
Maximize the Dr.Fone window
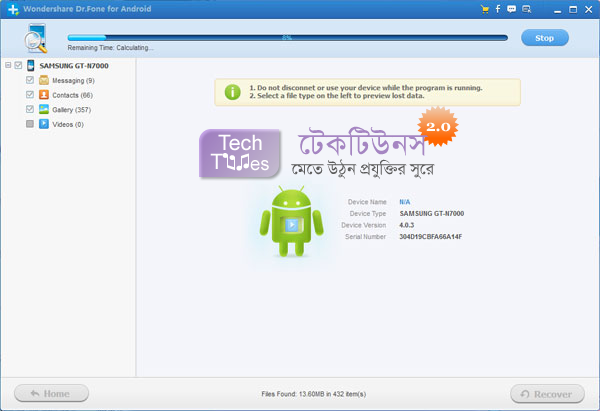(573, 10)
